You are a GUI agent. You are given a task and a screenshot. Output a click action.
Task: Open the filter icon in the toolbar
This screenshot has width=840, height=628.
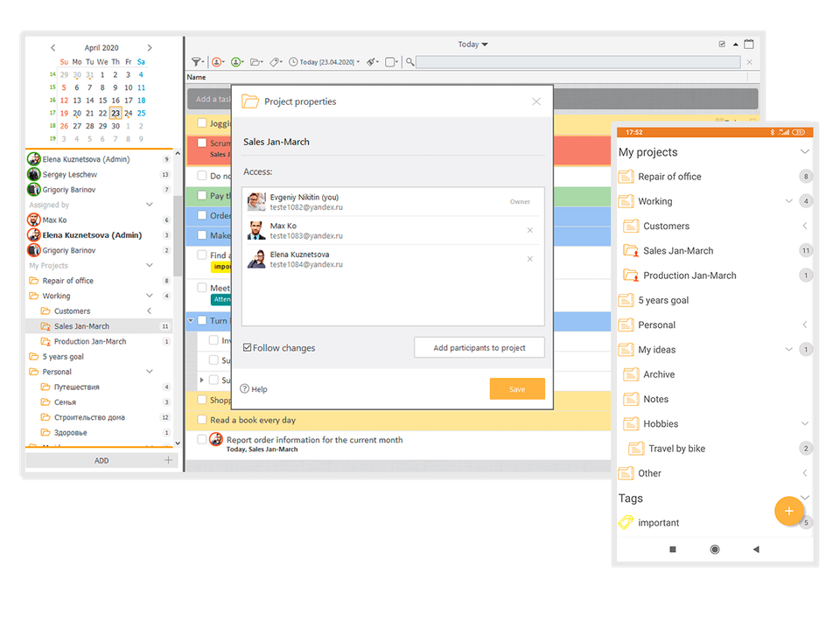click(x=196, y=61)
